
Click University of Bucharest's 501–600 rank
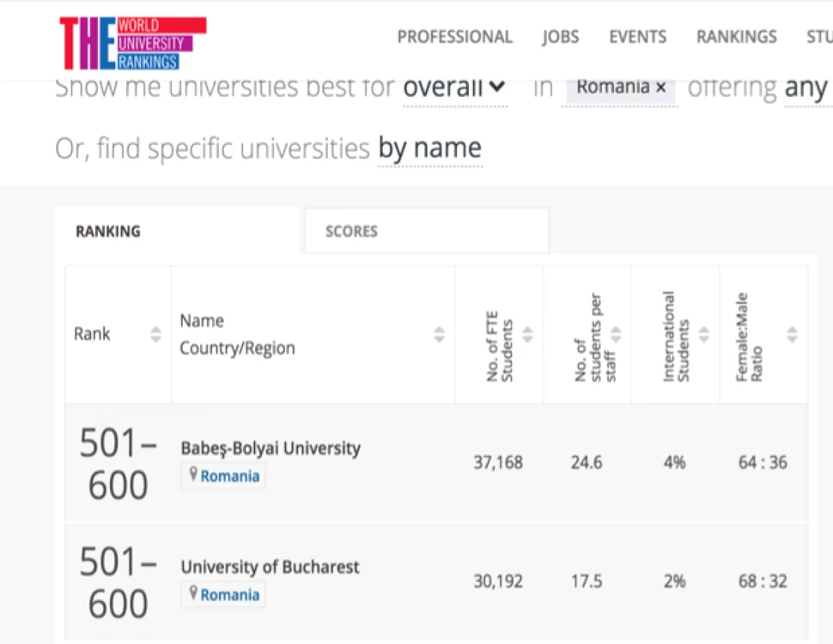point(118,583)
